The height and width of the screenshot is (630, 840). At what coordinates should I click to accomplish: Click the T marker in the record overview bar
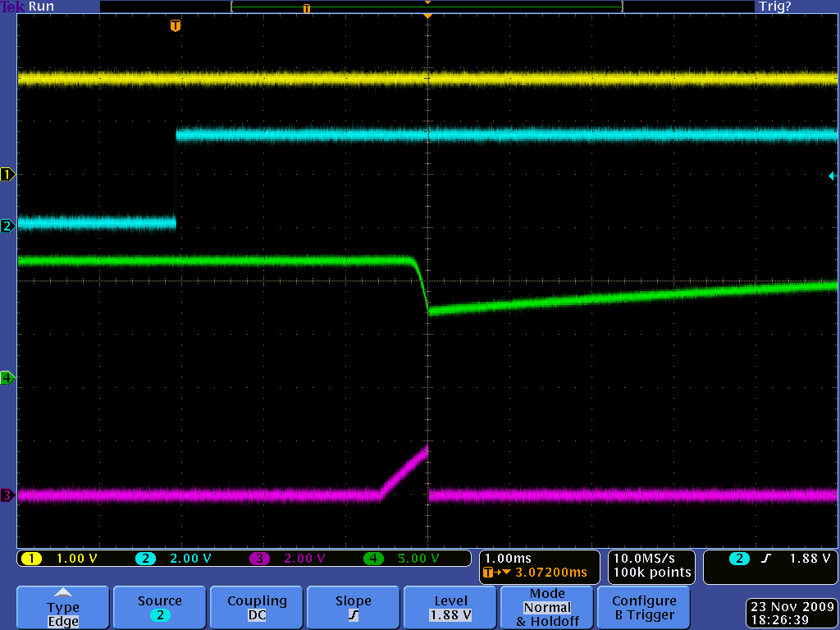(307, 8)
